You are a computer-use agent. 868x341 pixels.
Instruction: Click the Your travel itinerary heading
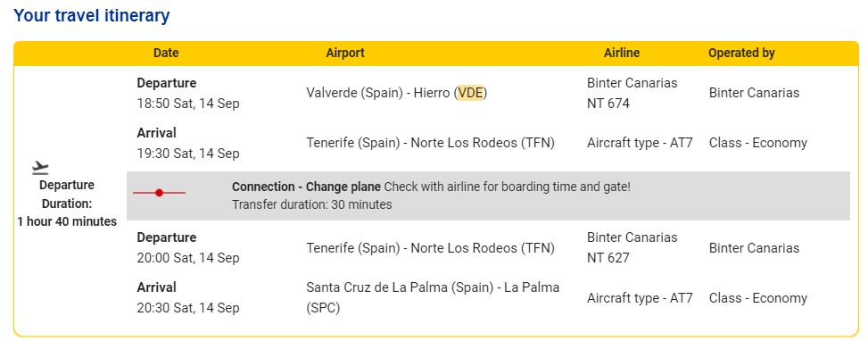click(x=91, y=15)
